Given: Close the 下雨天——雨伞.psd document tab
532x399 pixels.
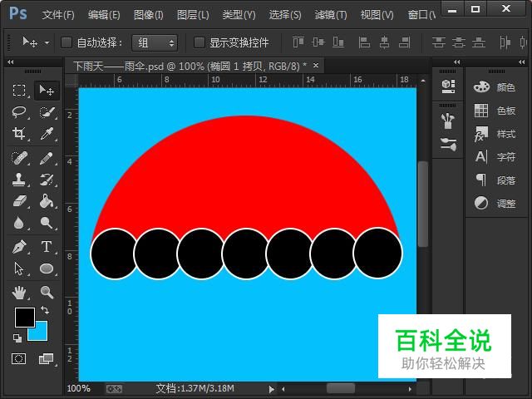Looking at the screenshot, I should (316, 65).
